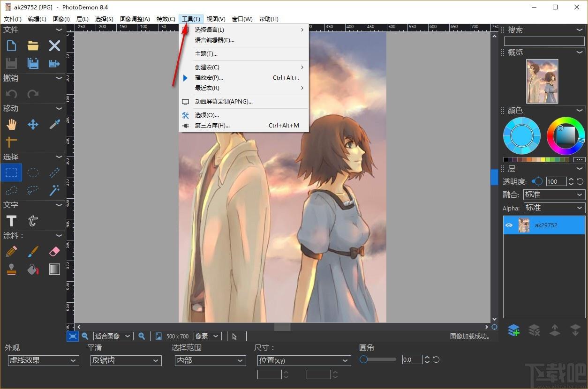This screenshot has width=588, height=389.
Task: Open the 融合 blend mode dropdown
Action: point(554,194)
